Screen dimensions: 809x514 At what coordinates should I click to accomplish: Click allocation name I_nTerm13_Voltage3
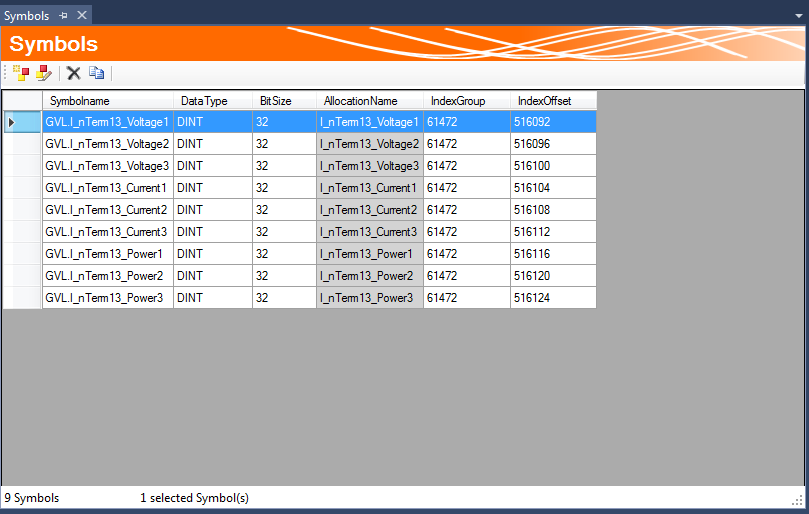click(370, 166)
